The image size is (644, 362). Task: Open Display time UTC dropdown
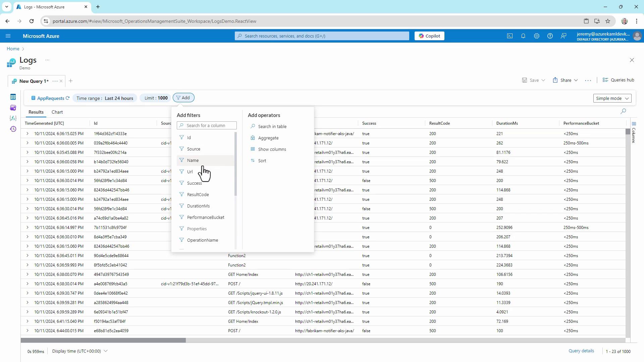[80, 351]
